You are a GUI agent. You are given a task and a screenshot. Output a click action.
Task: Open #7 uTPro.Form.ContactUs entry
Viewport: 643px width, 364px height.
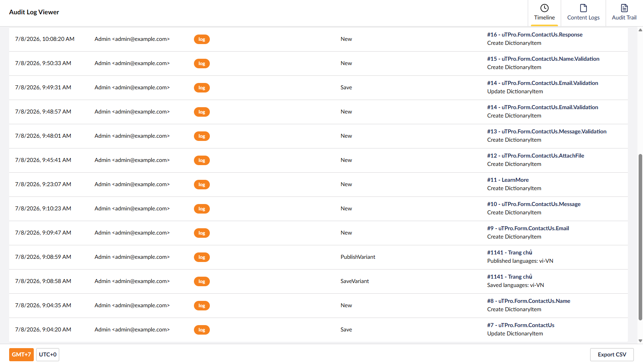521,325
